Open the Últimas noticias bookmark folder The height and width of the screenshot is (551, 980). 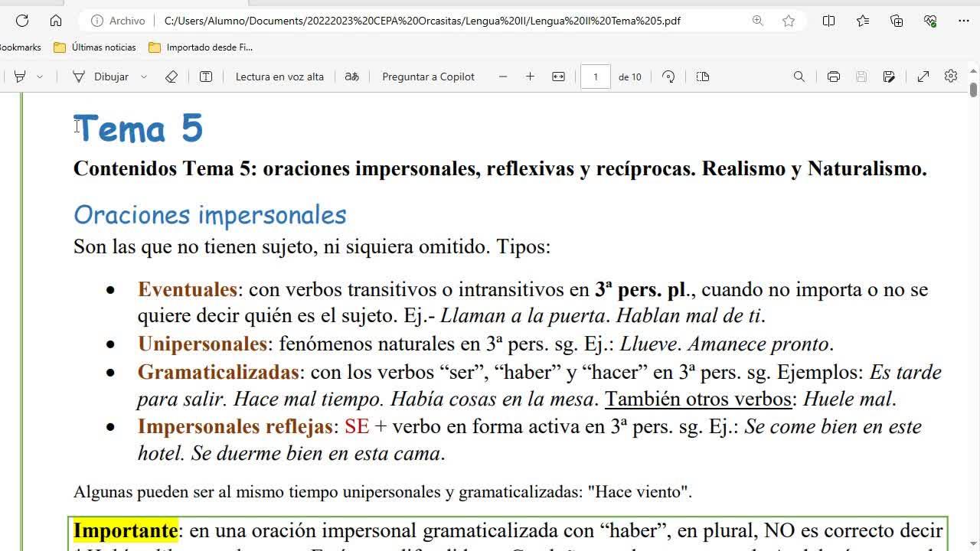click(x=95, y=47)
